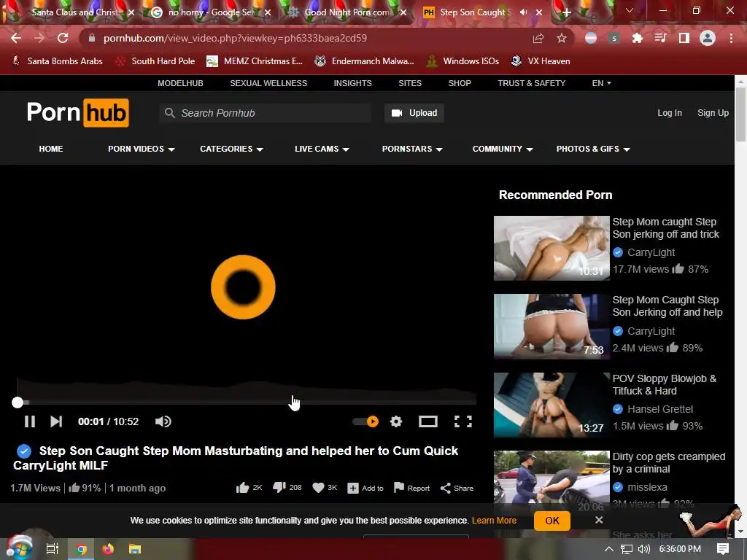The height and width of the screenshot is (560, 747).
Task: Click the Add to playlist icon
Action: pos(353,488)
